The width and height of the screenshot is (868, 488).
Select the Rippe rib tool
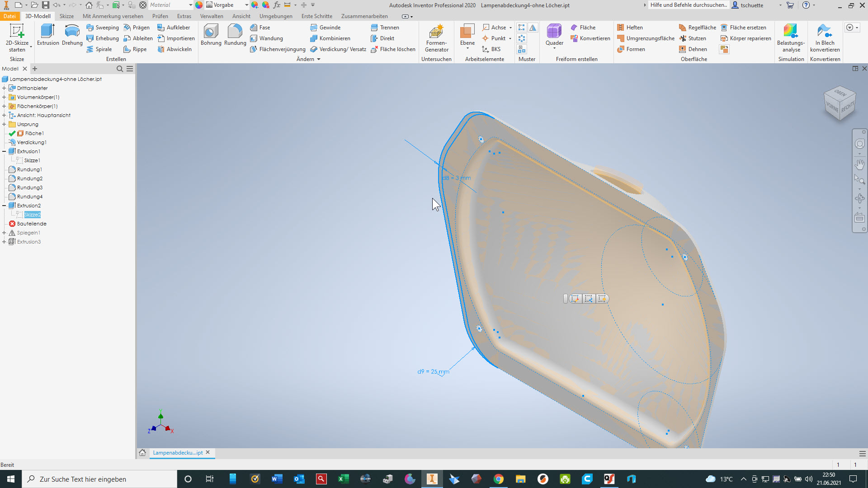point(135,49)
